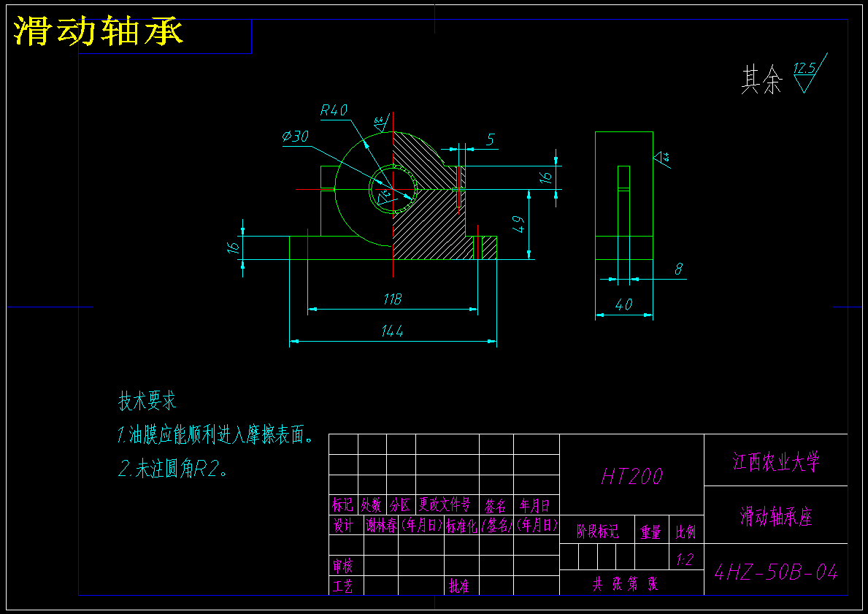Click the 16 dimension above the 49 dimension
This screenshot has width=868, height=614.
click(x=546, y=177)
